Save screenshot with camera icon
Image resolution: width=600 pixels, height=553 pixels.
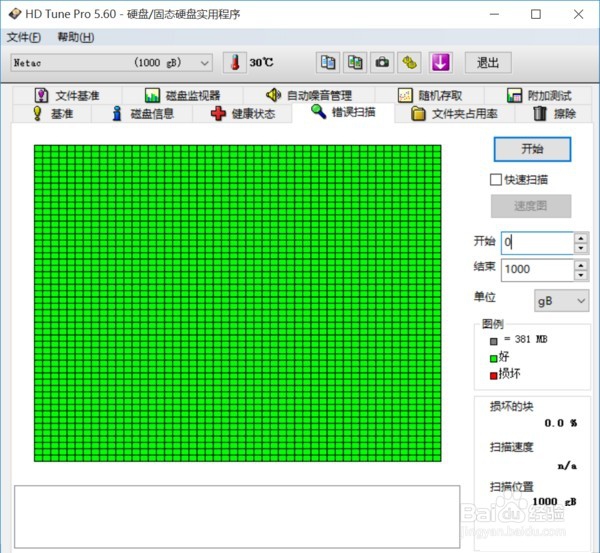382,62
